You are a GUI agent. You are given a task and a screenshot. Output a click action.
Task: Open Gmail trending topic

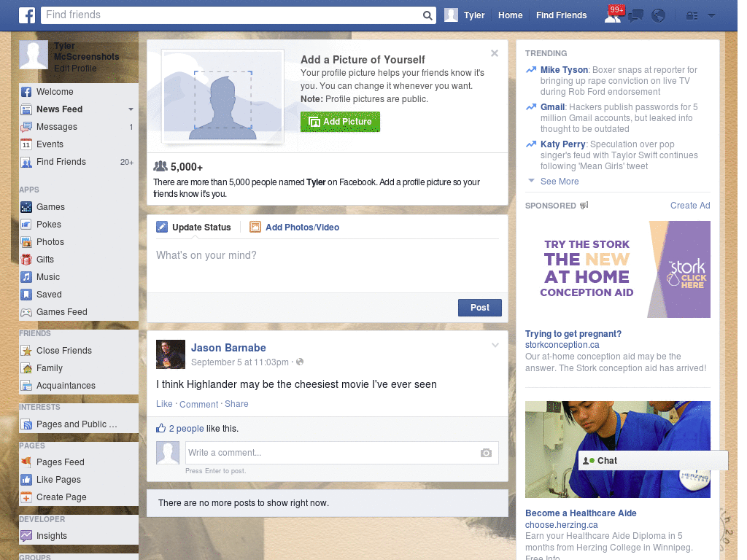(x=553, y=107)
